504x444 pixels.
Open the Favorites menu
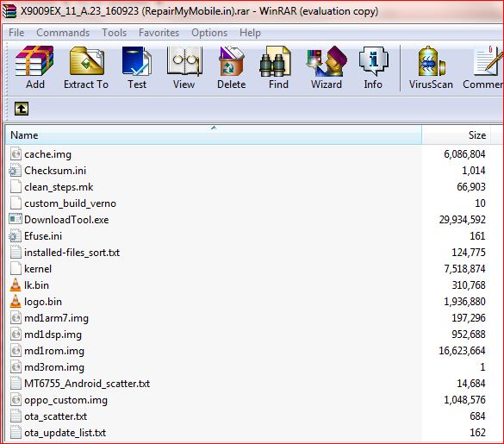159,33
